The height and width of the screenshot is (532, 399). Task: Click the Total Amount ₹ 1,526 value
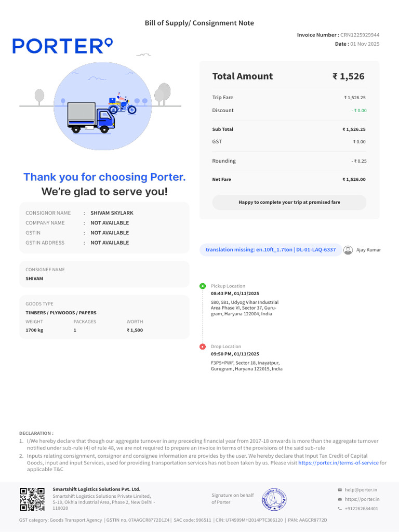348,76
